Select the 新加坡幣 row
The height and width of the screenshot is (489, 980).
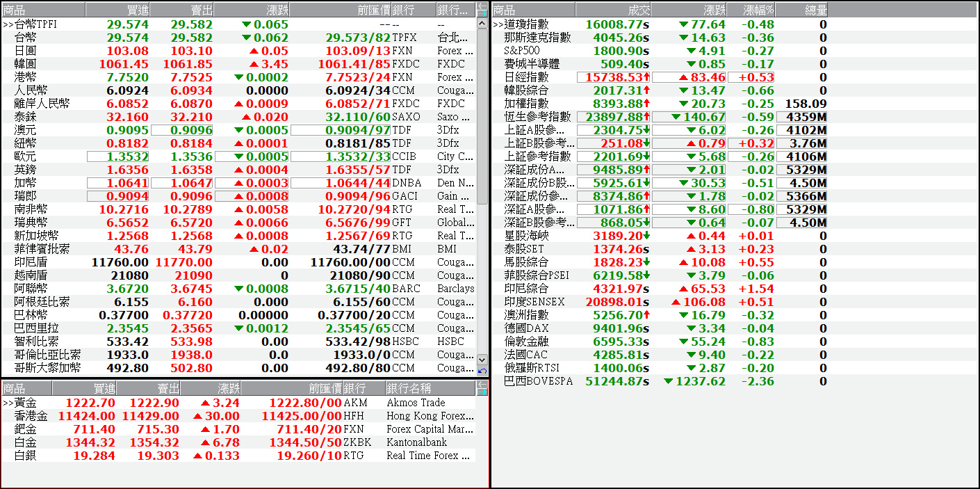[x=239, y=236]
